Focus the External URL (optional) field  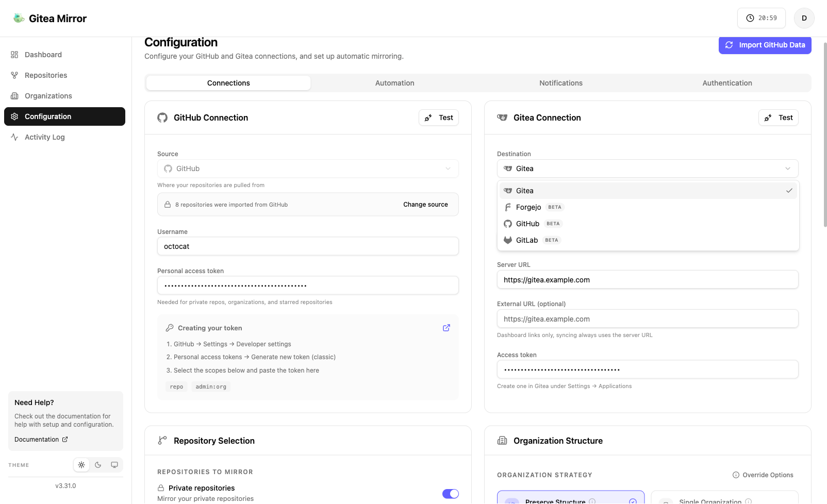pos(648,319)
